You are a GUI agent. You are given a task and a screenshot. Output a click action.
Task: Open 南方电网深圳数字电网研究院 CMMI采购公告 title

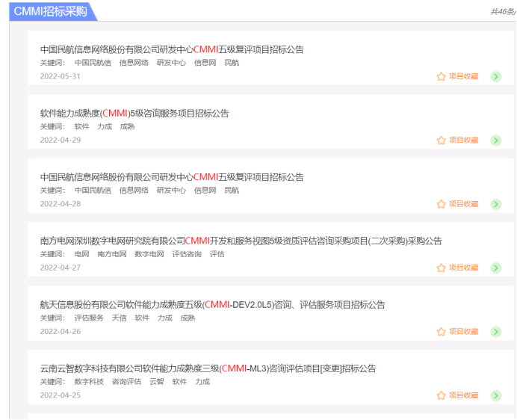click(241, 241)
